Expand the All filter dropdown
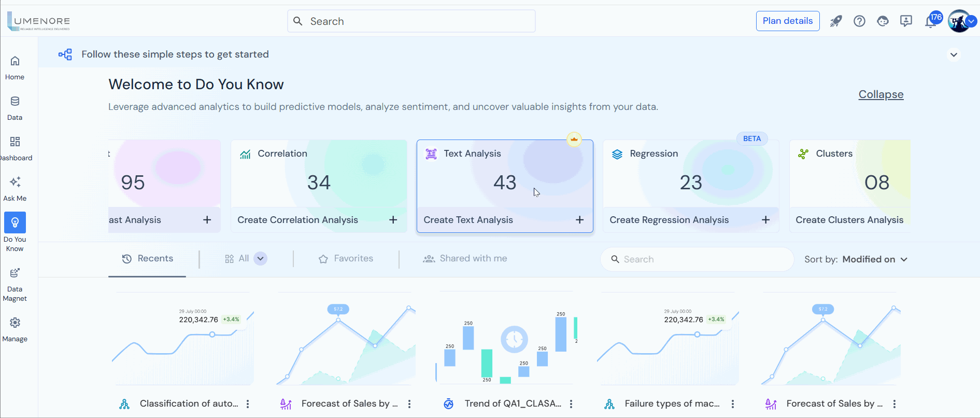The width and height of the screenshot is (980, 418). 261,258
